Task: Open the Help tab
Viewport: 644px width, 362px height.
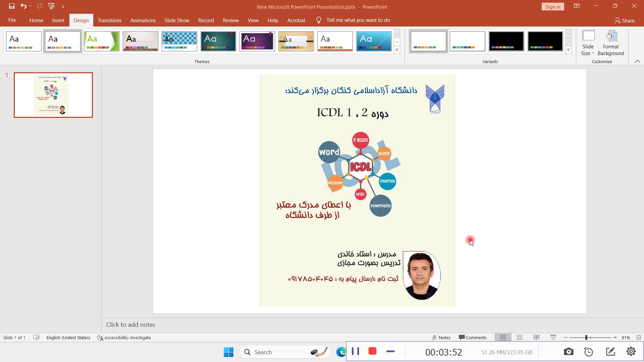Action: coord(273,20)
